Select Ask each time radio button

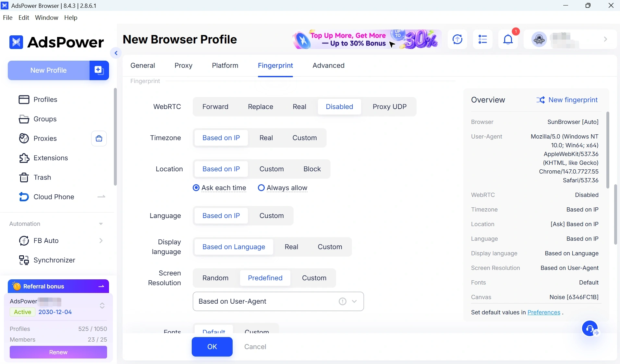pos(196,188)
